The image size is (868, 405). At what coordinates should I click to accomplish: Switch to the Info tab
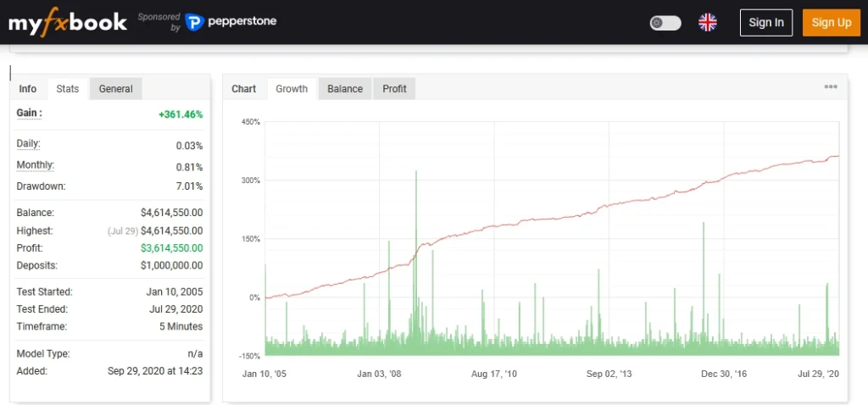28,89
